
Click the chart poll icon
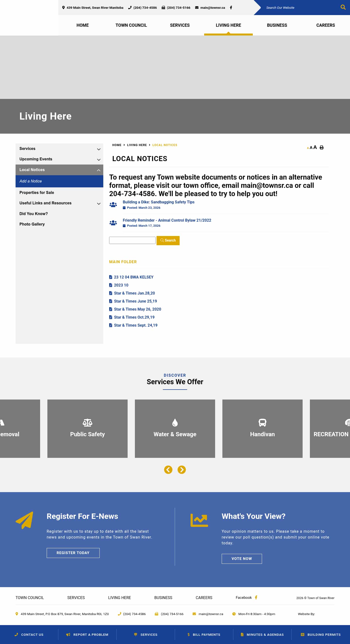[199, 520]
